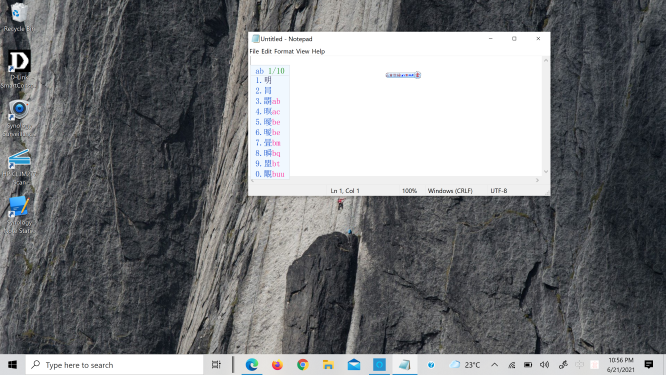Switch to Notepad via its taskbar icon
The height and width of the screenshot is (375, 666).
(405, 365)
